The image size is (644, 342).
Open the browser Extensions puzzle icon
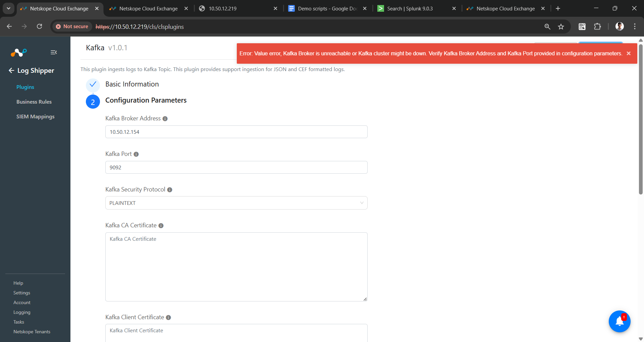click(597, 26)
